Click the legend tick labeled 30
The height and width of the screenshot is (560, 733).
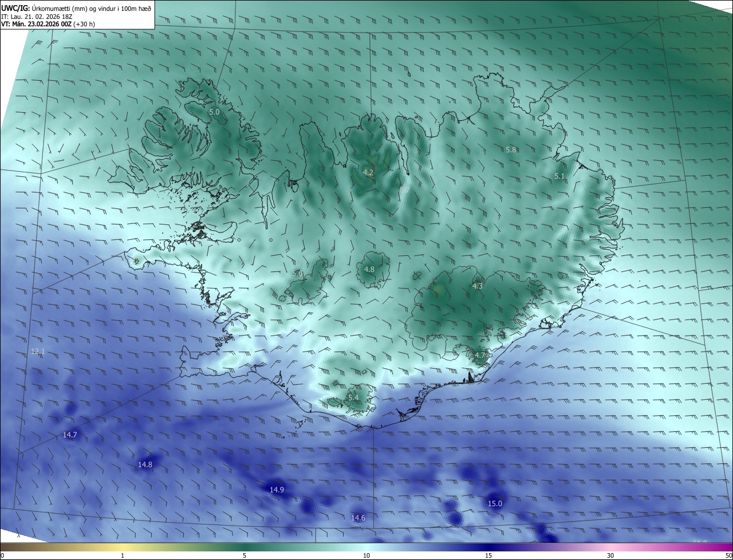[x=610, y=555]
